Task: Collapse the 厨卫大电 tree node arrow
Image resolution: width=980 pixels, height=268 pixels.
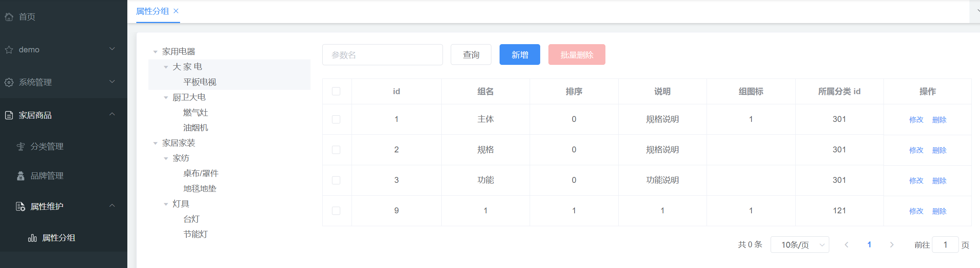Action: [166, 98]
